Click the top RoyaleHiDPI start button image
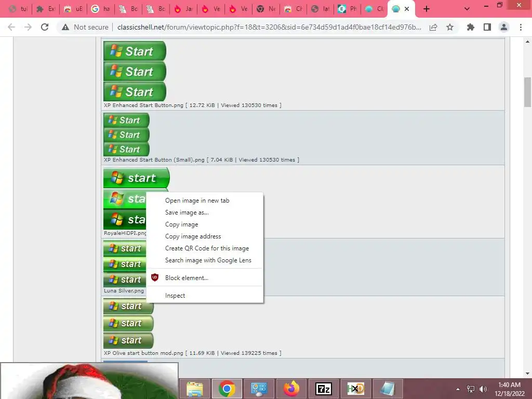Image resolution: width=532 pixels, height=399 pixels. click(137, 178)
